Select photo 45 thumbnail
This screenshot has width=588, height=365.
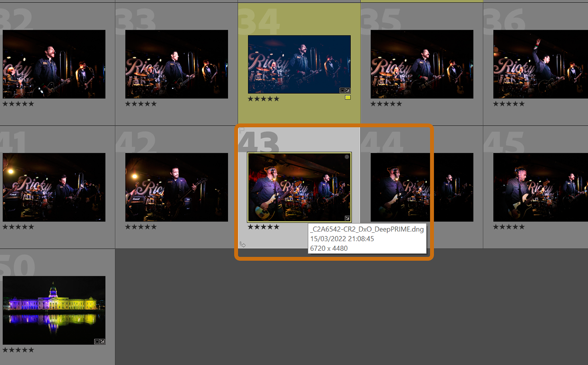pyautogui.click(x=540, y=187)
